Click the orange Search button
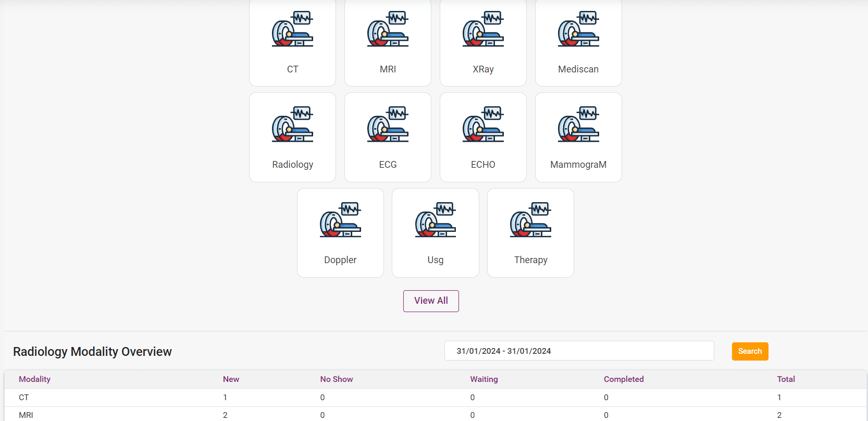868x421 pixels. tap(750, 351)
